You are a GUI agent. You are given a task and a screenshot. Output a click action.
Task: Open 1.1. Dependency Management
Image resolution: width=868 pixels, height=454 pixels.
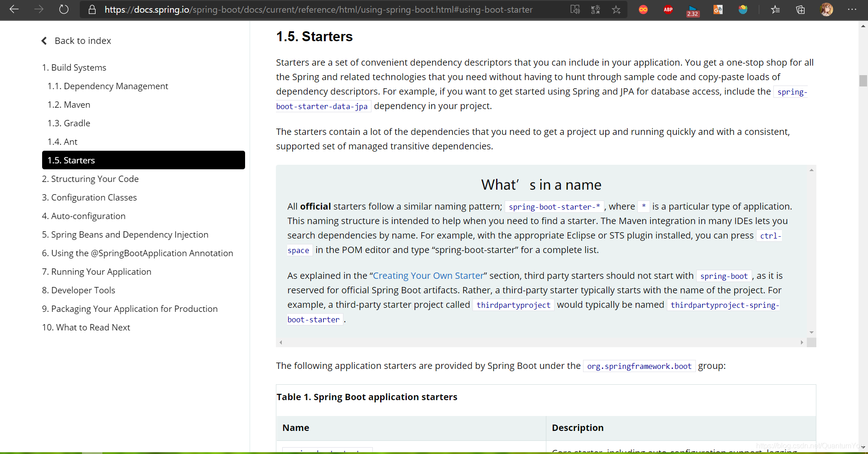click(x=108, y=86)
